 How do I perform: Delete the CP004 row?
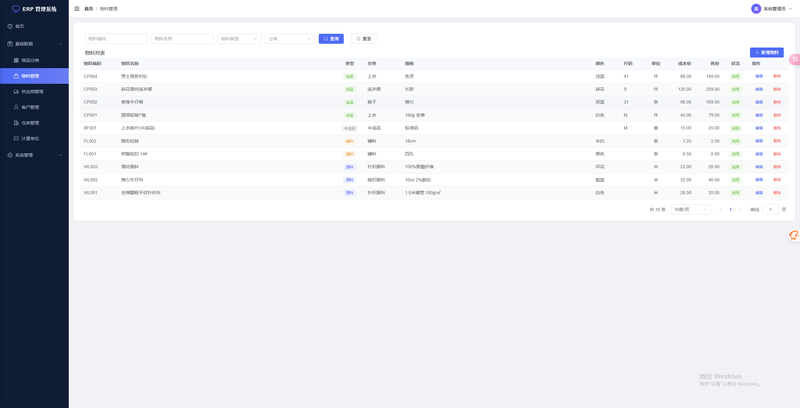click(x=777, y=76)
